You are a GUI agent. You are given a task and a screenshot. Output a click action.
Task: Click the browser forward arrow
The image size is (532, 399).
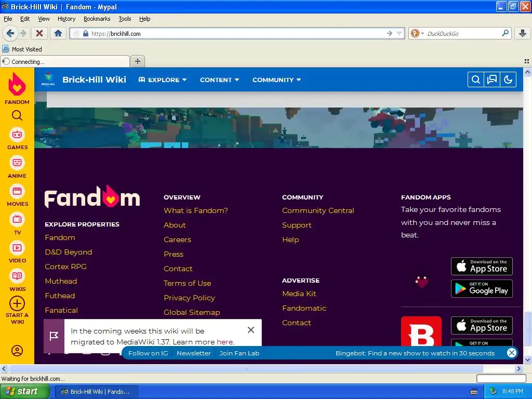click(23, 33)
